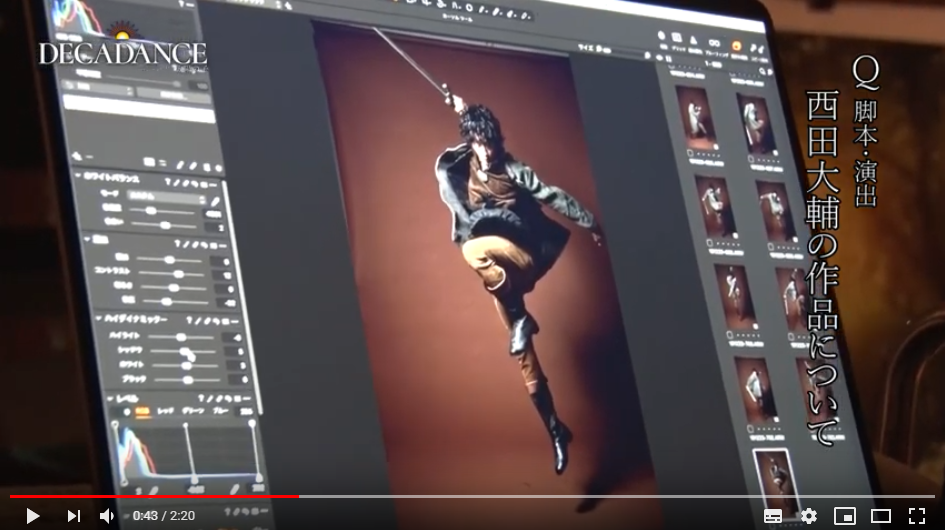The height and width of the screenshot is (530, 945).
Task: Open the video settings gear
Action: point(809,516)
